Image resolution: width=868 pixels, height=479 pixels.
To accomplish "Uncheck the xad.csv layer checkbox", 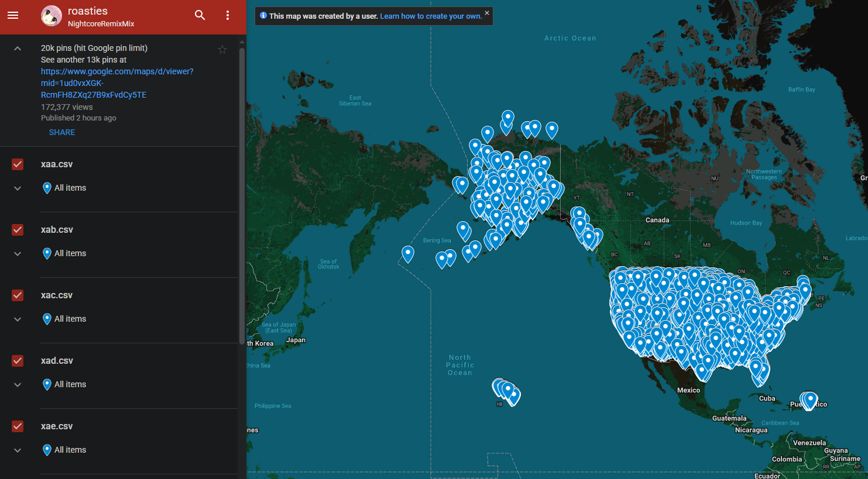I will tap(18, 361).
